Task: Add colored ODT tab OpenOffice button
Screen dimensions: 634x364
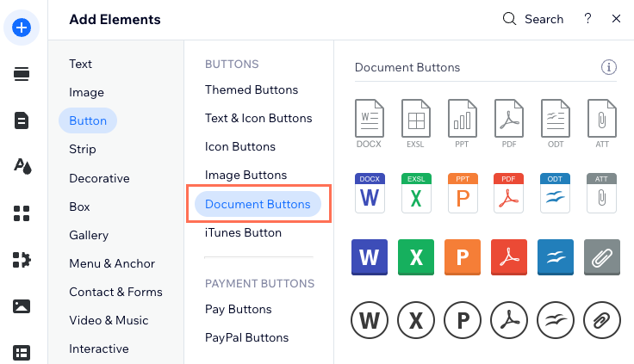Action: click(x=555, y=193)
